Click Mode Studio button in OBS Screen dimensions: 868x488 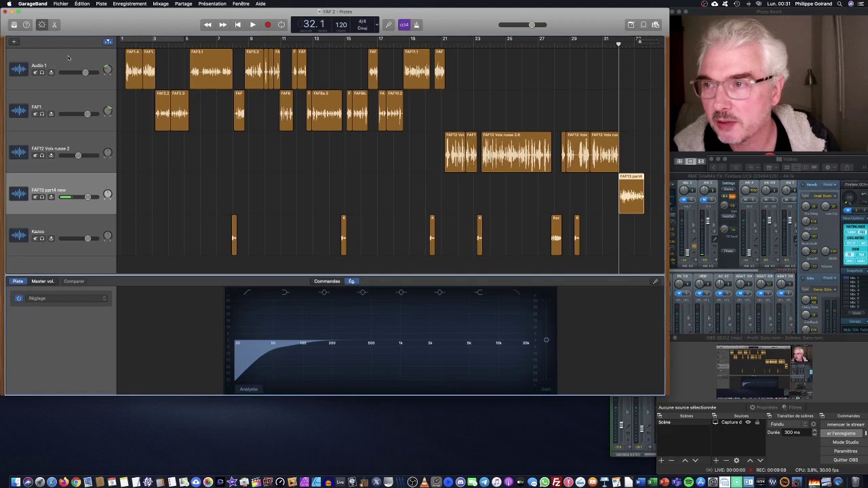(845, 442)
